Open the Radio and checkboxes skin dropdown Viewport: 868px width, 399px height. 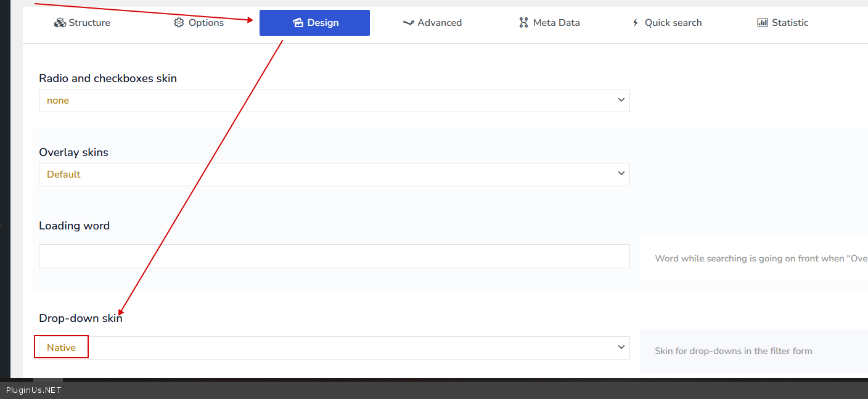(x=334, y=101)
